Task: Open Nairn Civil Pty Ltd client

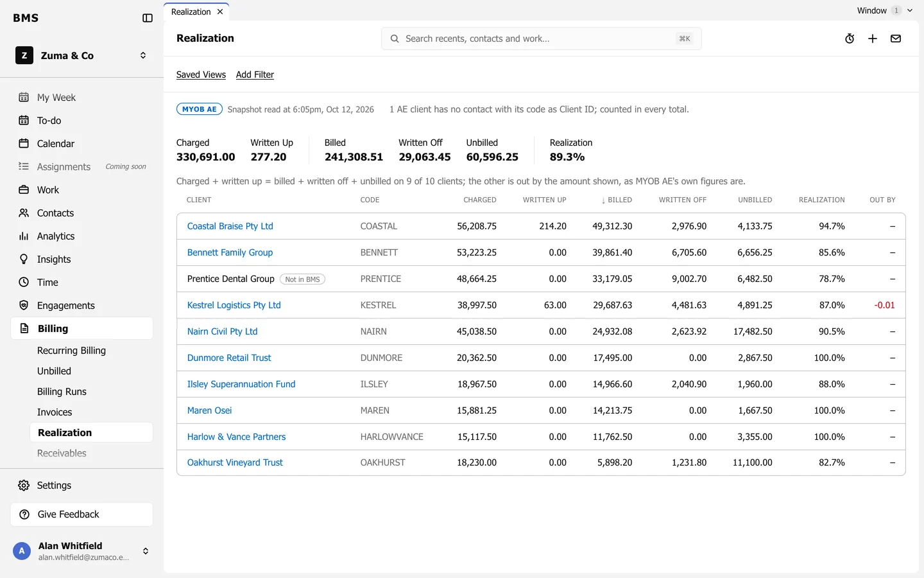Action: click(222, 331)
